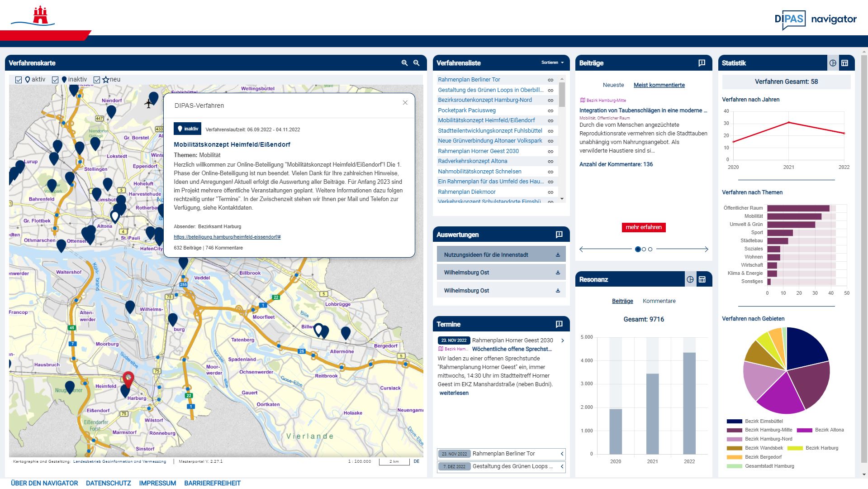Click weiterlesen in Termine
Viewport: 868px width, 489px height.
point(454,393)
